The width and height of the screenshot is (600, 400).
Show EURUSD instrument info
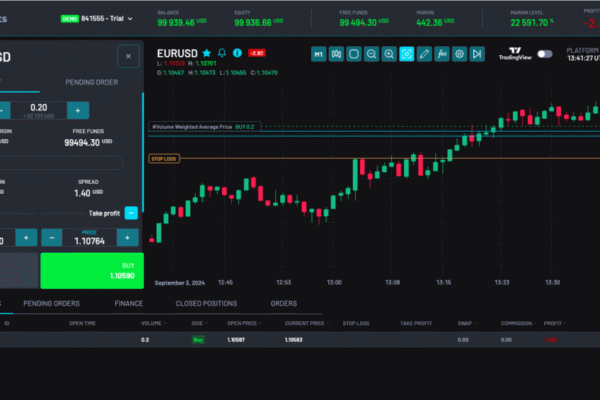coord(237,52)
